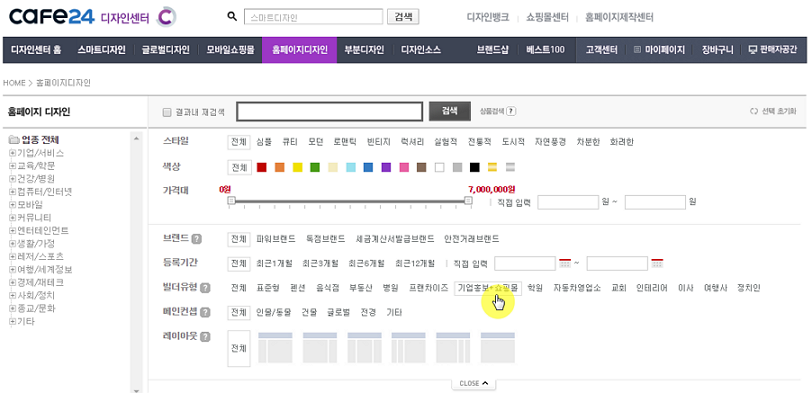The width and height of the screenshot is (812, 393).
Task: Select the second layout thumbnail after 전체
Action: [320, 347]
